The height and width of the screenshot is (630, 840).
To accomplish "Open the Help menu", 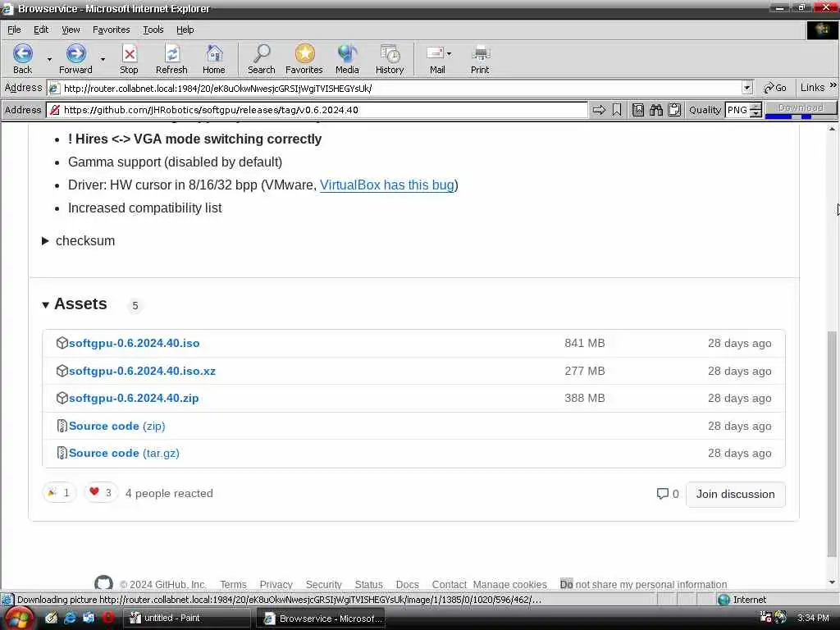I will [x=185, y=30].
